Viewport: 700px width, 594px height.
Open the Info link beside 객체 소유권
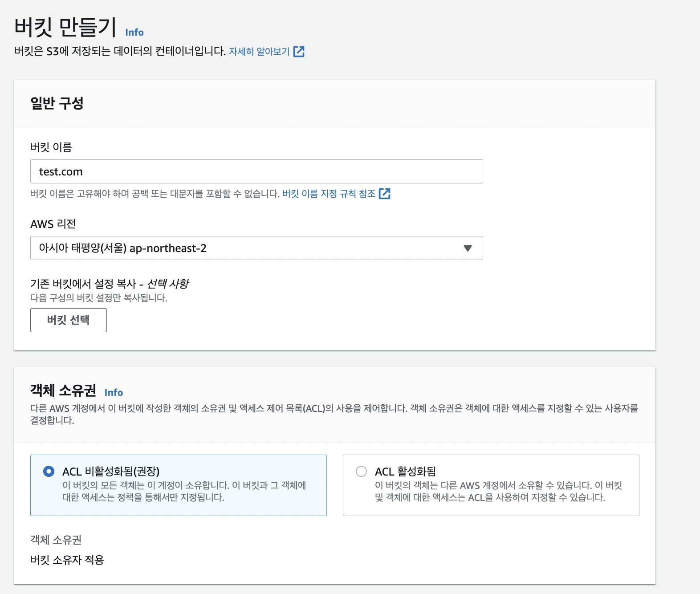pyautogui.click(x=114, y=392)
